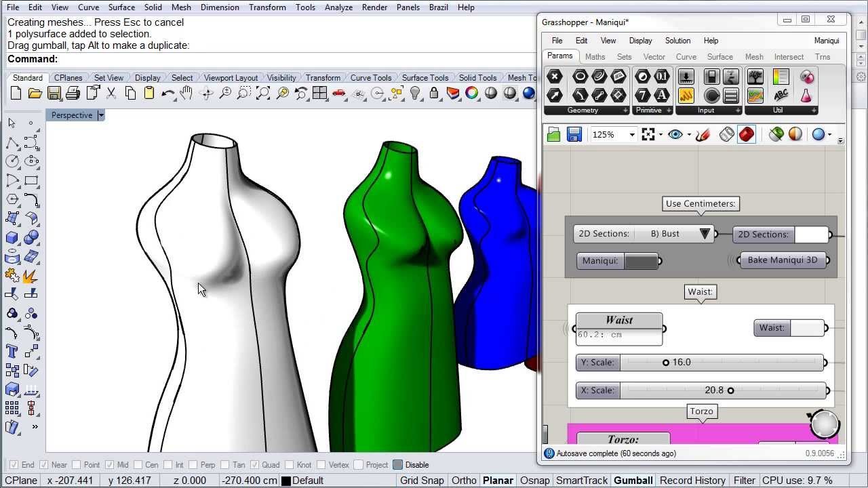The image size is (868, 488).
Task: Click the Cut scissors icon
Action: pos(111,94)
